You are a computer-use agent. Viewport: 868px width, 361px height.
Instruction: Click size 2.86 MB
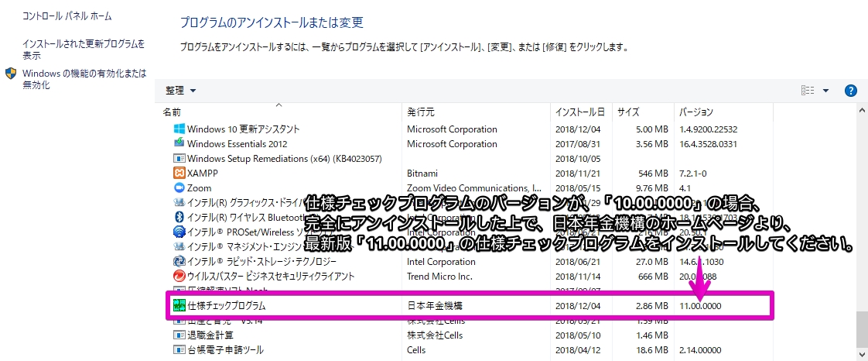(651, 305)
